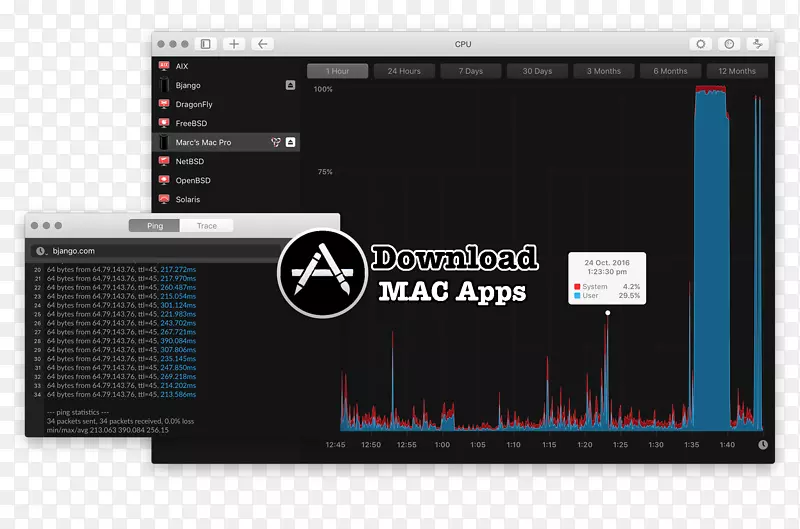Select FreeBSD in the server list
Viewport: 800px width, 529px height.
(190, 124)
